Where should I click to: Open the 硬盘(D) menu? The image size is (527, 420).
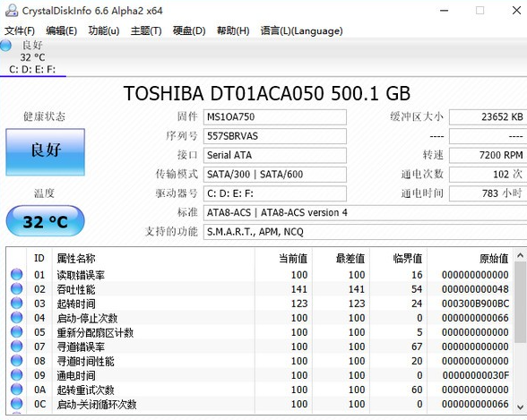pyautogui.click(x=189, y=30)
